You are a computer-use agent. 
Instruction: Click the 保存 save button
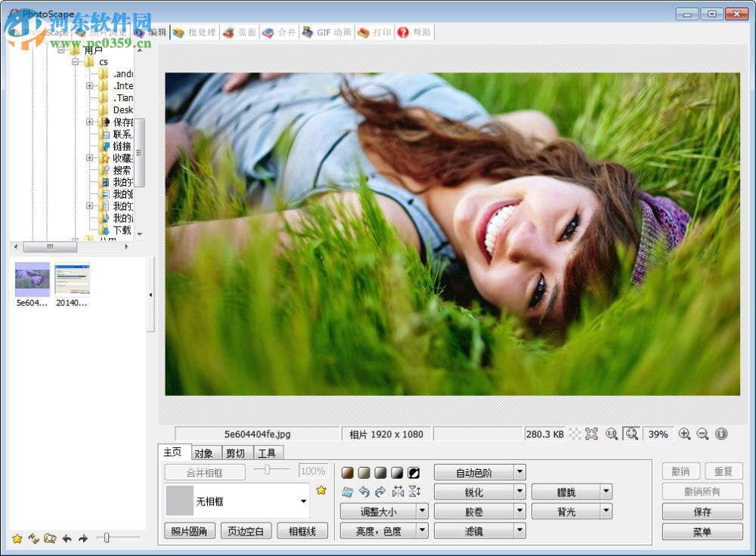(702, 511)
